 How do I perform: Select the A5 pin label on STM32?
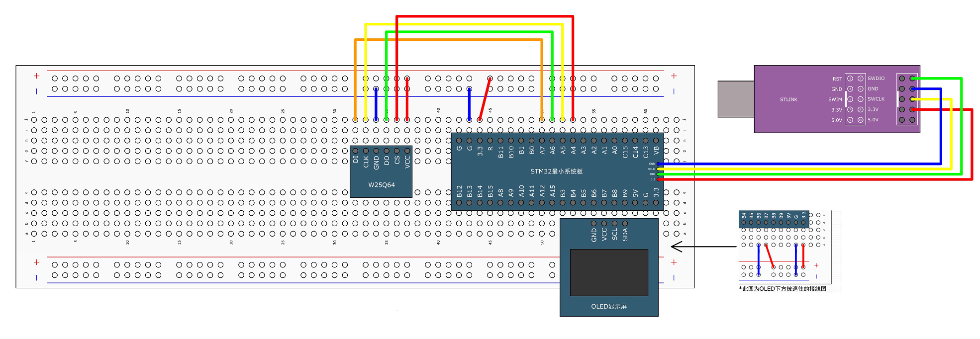563,150
